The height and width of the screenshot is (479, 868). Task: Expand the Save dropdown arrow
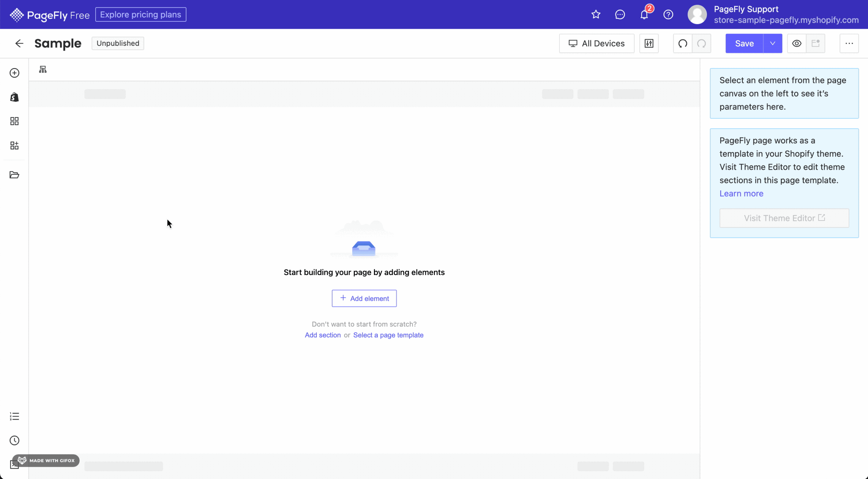[773, 43]
